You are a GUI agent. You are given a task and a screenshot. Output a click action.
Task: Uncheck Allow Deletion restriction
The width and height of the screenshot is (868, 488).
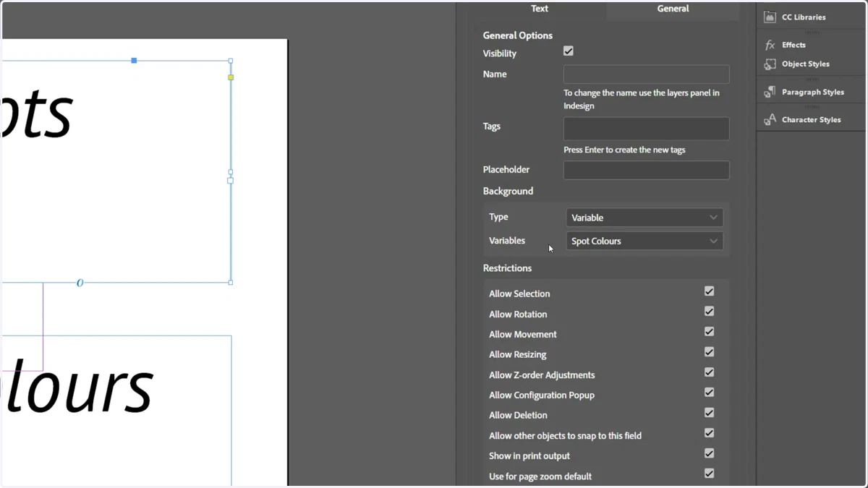[x=710, y=413]
